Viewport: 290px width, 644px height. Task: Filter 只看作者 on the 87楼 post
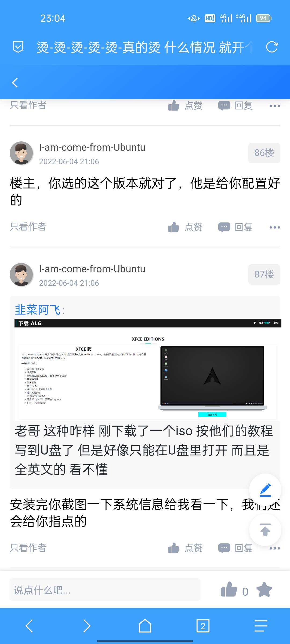[x=28, y=548]
